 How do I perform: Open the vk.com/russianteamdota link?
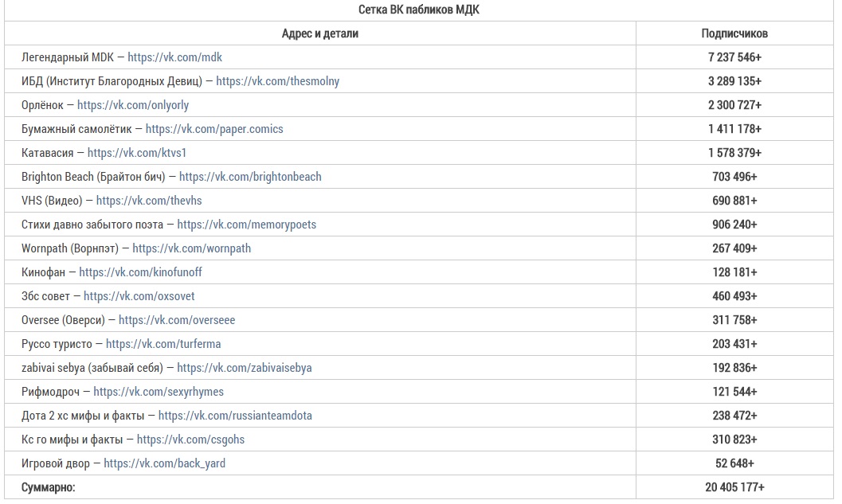click(x=235, y=416)
